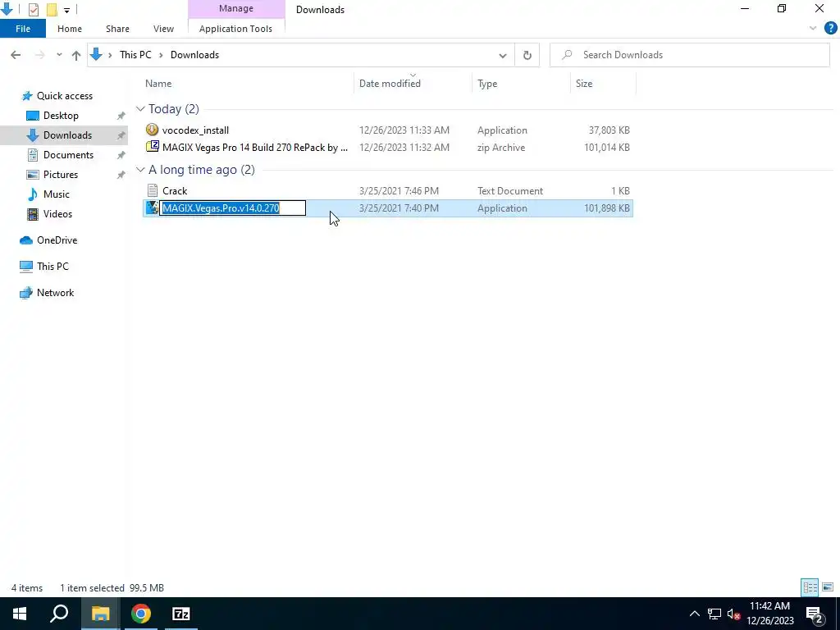Switch to the Details view layout button
840x630 pixels.
(810, 587)
